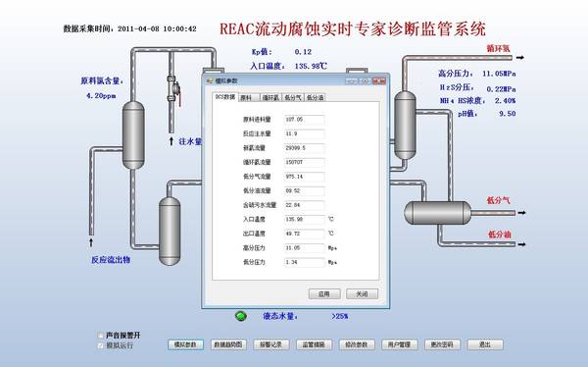
Task: Click the 应用 apply button
Action: coord(324,293)
